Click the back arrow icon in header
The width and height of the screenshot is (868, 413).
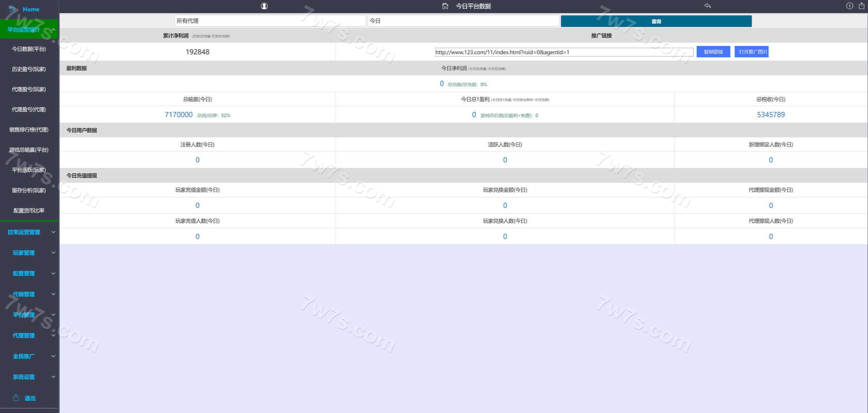tap(707, 6)
